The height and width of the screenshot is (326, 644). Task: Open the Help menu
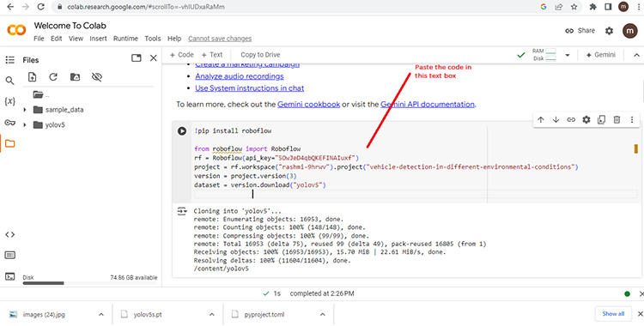pos(174,39)
